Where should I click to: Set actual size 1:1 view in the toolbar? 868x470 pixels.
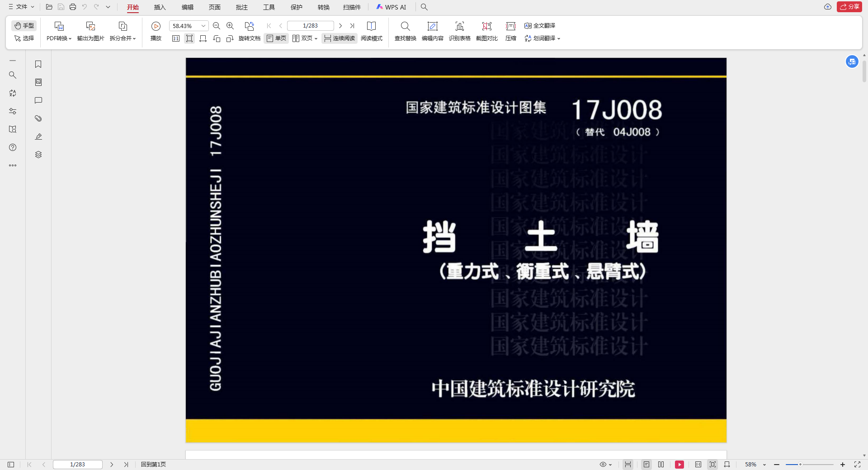coord(176,38)
